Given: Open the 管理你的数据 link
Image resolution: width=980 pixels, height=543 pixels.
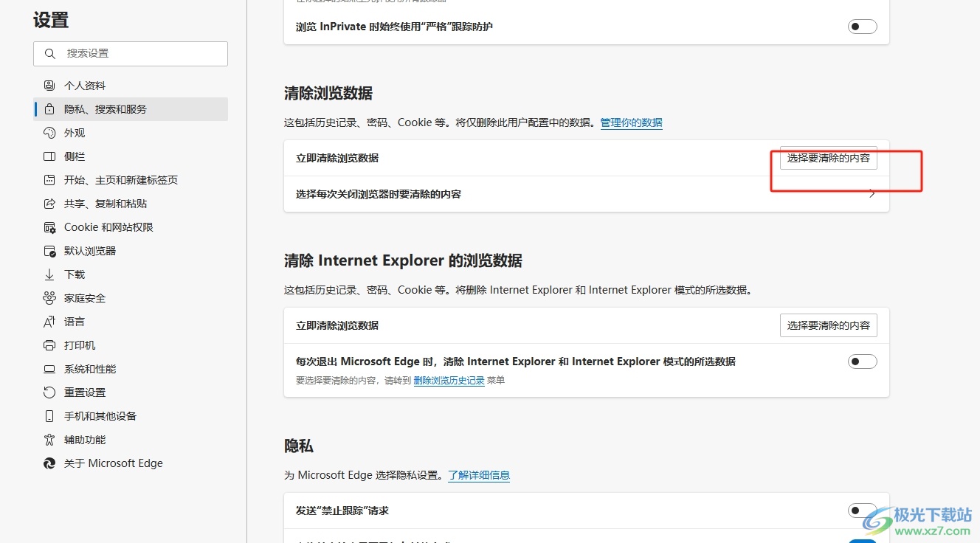Looking at the screenshot, I should [631, 122].
